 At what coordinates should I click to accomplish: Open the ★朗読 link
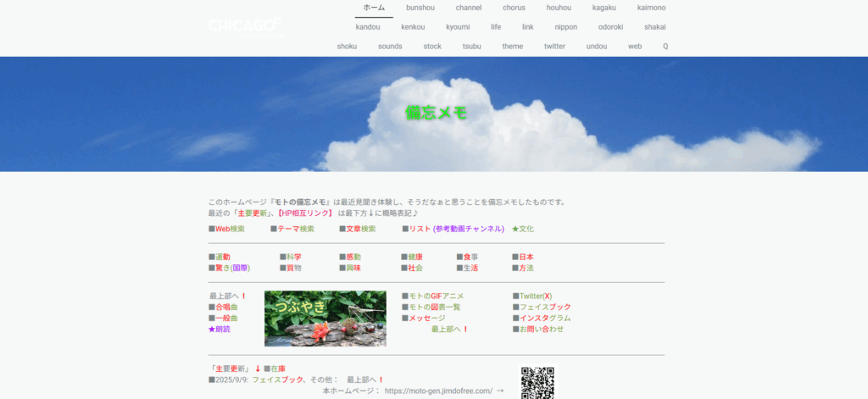219,329
